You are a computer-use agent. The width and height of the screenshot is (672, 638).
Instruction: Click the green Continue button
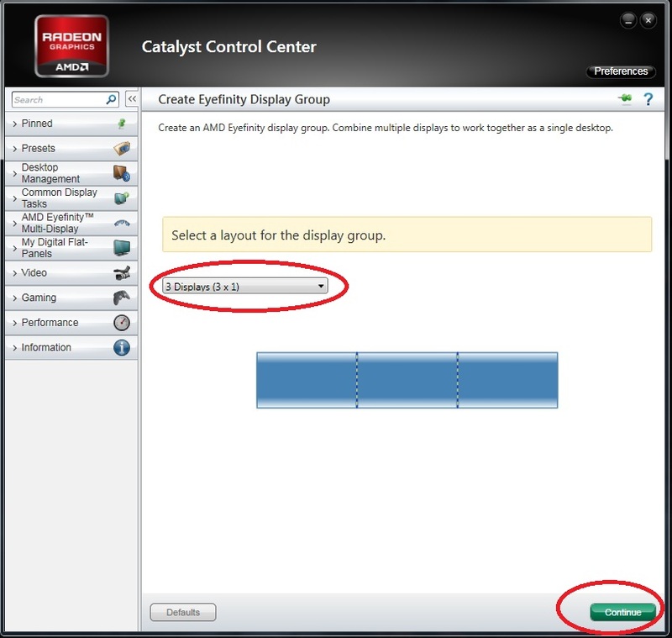[x=622, y=612]
